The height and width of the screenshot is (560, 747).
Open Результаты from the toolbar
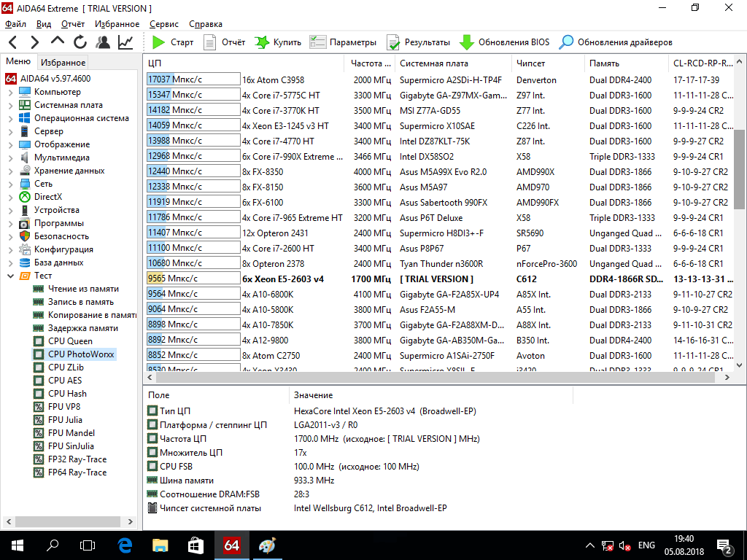pos(418,42)
